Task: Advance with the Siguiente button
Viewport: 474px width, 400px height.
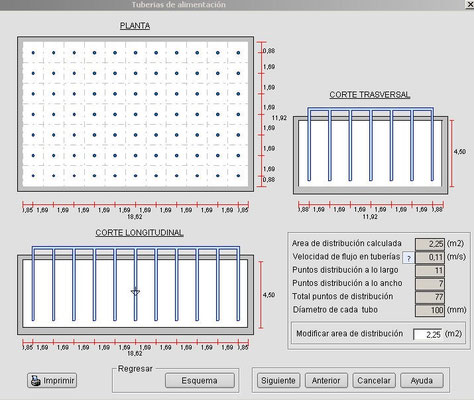Action: (x=278, y=380)
